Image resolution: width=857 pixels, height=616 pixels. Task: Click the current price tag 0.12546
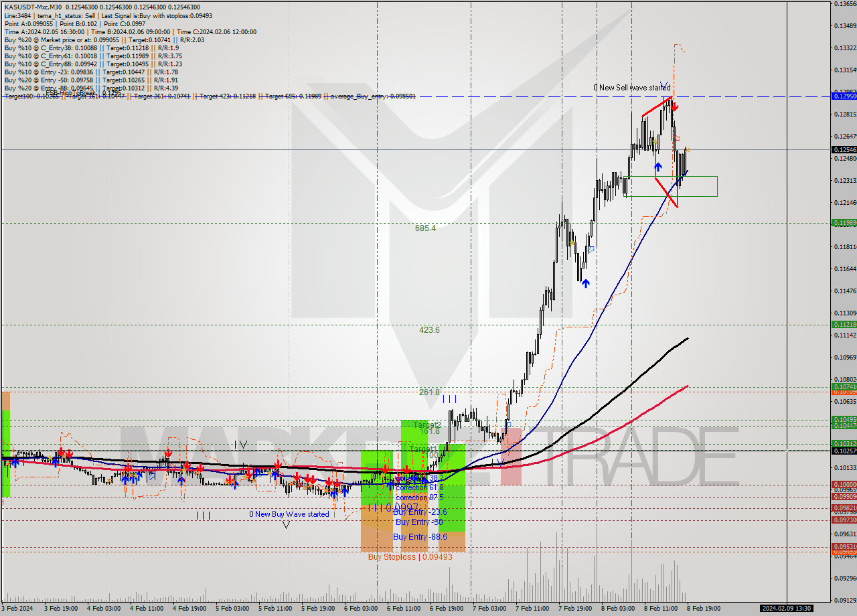(843, 150)
